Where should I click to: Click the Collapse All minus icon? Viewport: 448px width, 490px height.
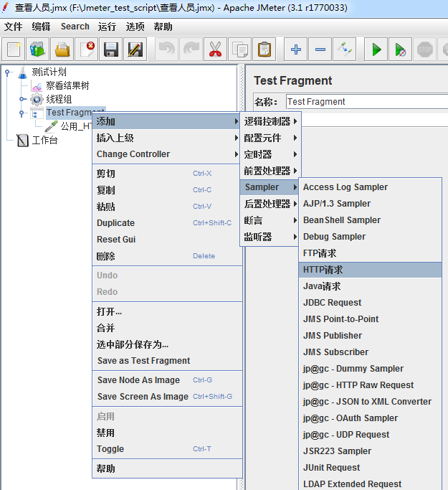click(320, 50)
